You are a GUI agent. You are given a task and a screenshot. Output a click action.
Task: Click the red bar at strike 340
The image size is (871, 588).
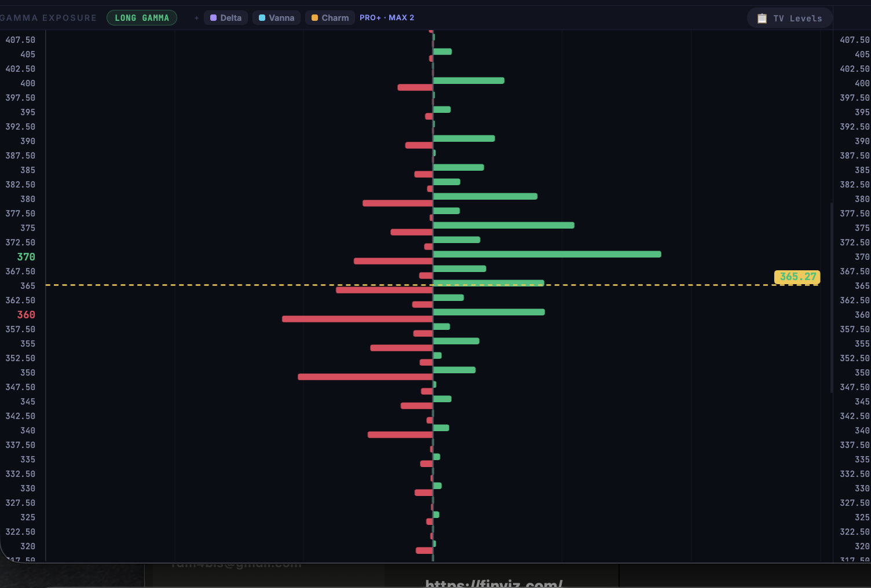(400, 435)
